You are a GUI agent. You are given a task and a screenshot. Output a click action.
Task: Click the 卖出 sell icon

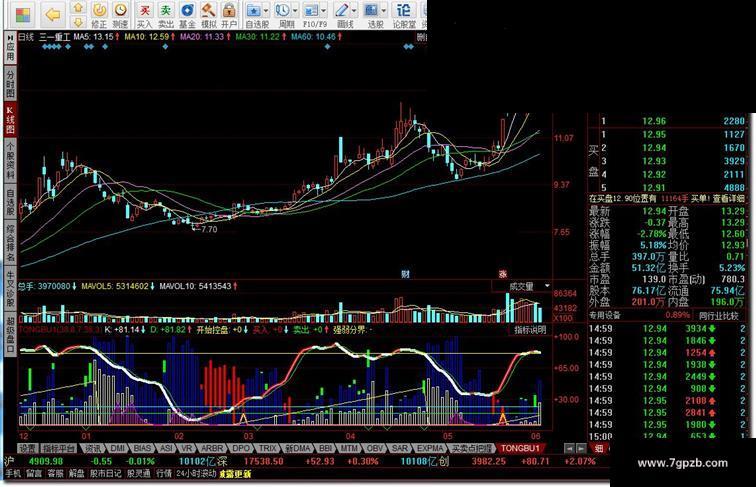click(165, 10)
